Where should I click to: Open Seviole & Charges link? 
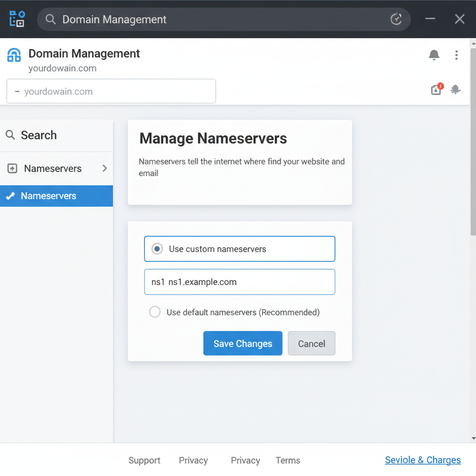pos(423,460)
